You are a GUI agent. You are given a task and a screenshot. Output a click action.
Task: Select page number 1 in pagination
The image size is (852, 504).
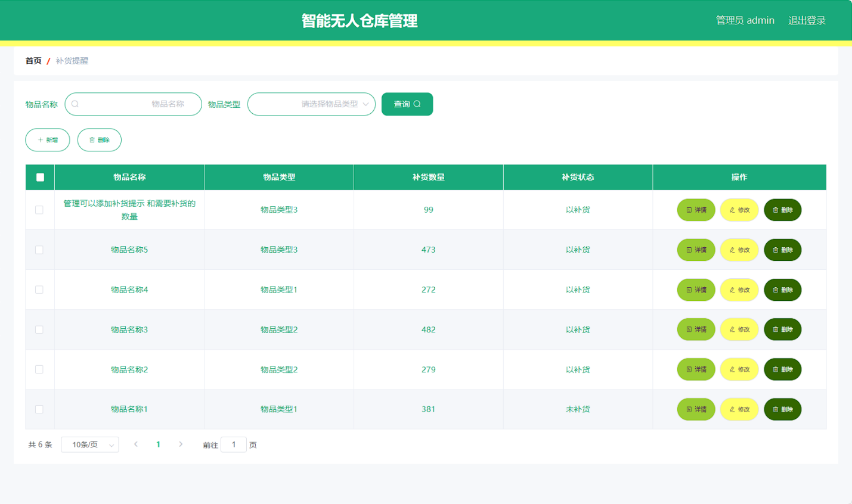pyautogui.click(x=158, y=444)
